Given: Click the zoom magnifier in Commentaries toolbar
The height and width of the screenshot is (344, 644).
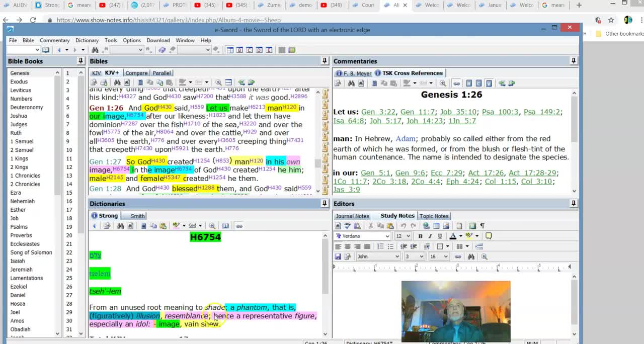Looking at the screenshot, I should 443,83.
